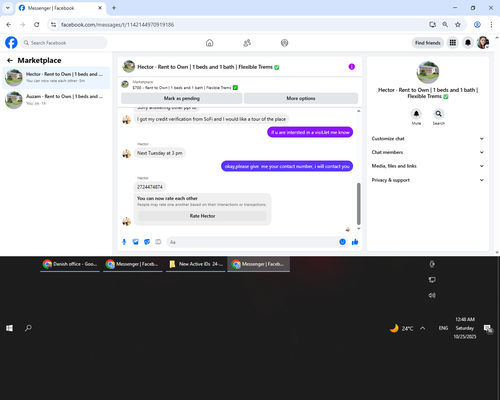Image resolution: width=500 pixels, height=400 pixels.
Task: Open the Windows notification center icon
Action: (x=488, y=329)
